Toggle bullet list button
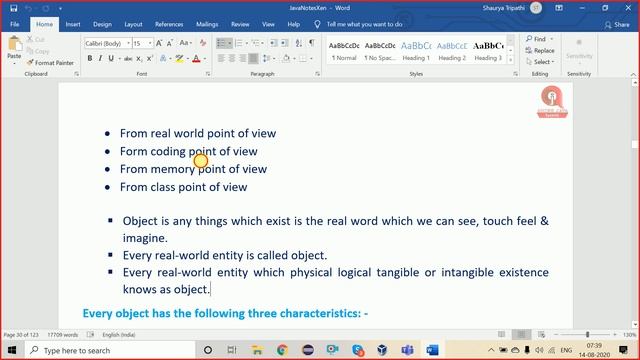The width and height of the screenshot is (640, 360). 221,43
